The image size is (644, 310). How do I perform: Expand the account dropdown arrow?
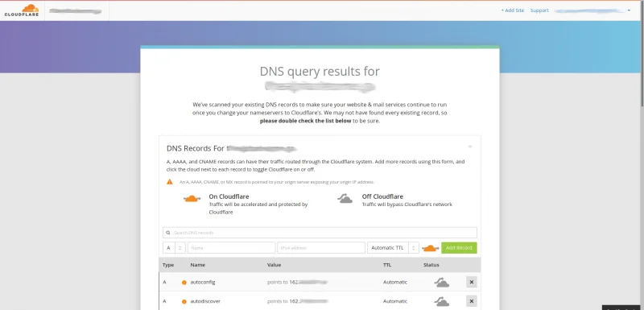point(629,10)
